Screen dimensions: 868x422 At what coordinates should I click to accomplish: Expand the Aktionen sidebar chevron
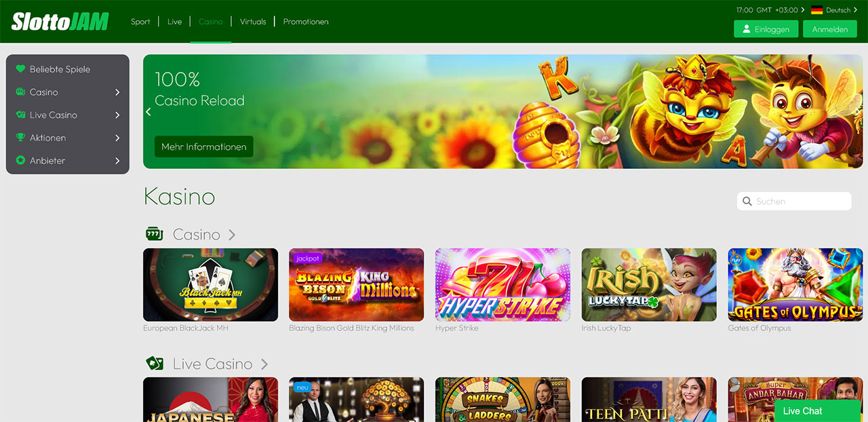[x=117, y=138]
